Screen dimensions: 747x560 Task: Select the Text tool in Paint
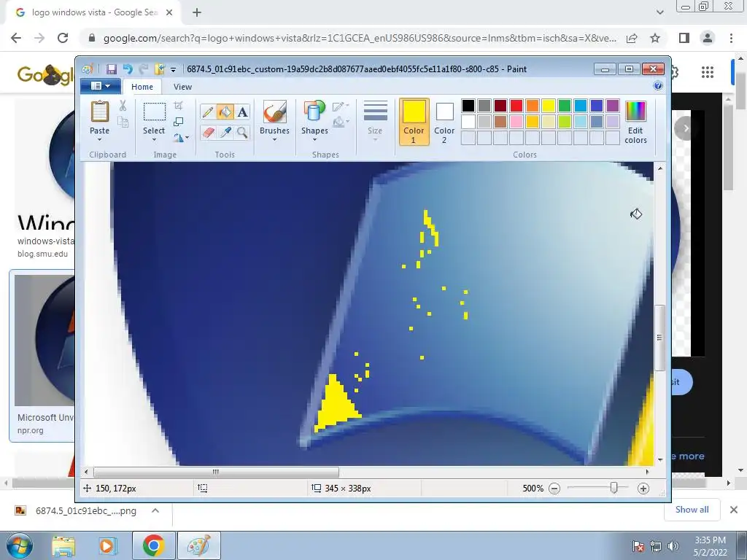pyautogui.click(x=242, y=112)
